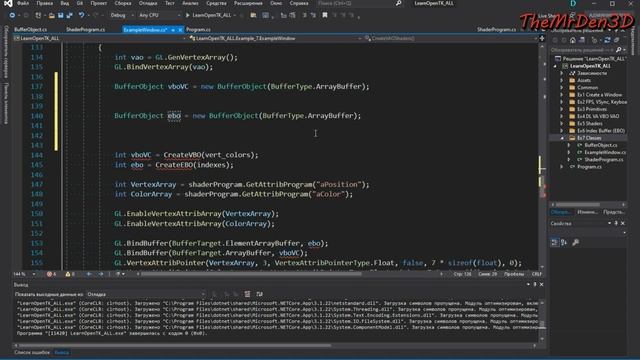This screenshot has height=360, width=640.
Task: Open the Debug configuration dropdown
Action: coord(122,16)
